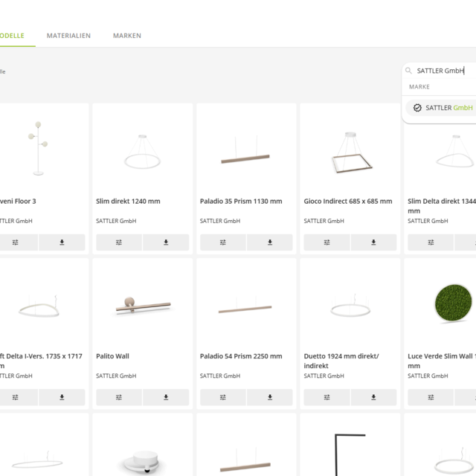Screen dimensions: 476x476
Task: Switch to the Marken tab
Action: [x=127, y=36]
